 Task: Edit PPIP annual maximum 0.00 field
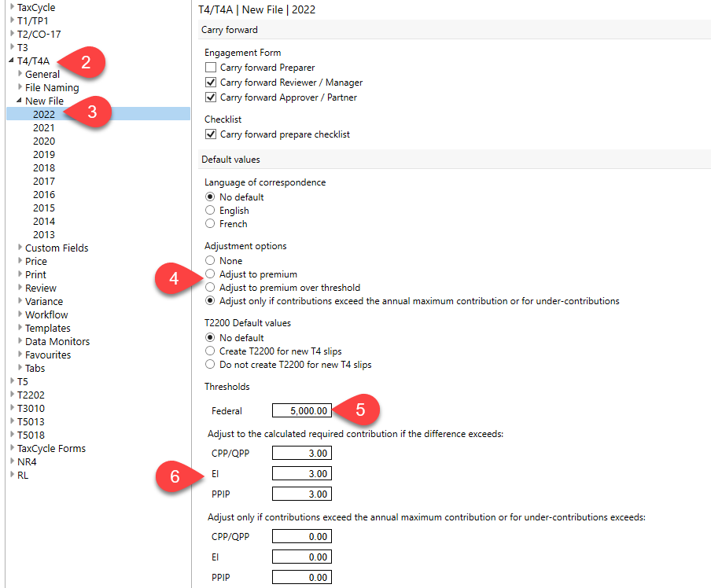point(302,577)
